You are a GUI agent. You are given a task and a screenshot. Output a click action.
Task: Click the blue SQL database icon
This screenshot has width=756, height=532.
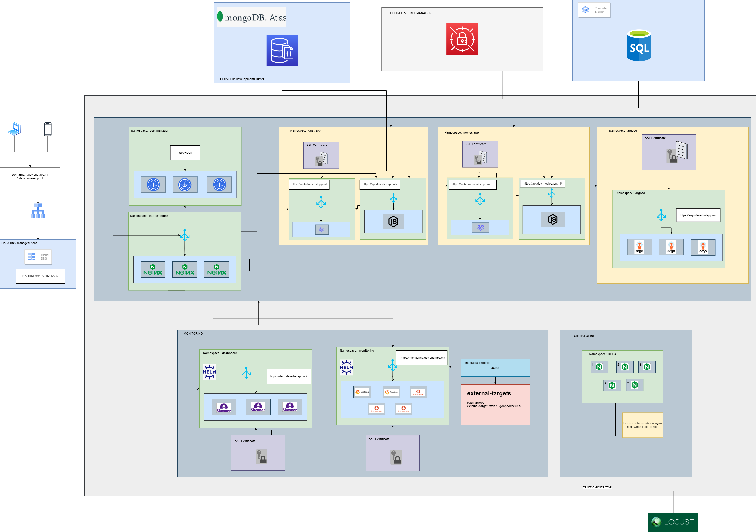pyautogui.click(x=639, y=45)
